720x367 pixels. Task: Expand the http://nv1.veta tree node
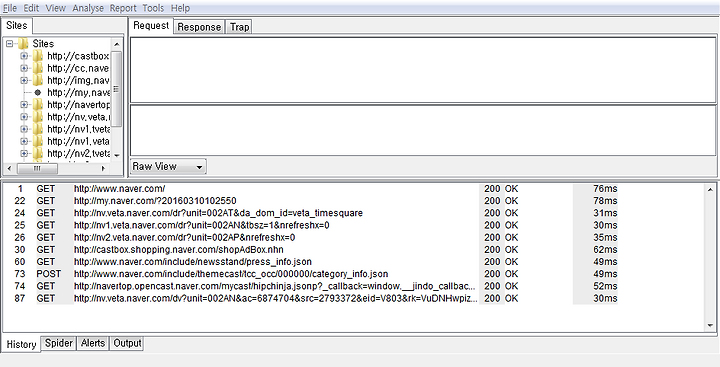[x=24, y=141]
